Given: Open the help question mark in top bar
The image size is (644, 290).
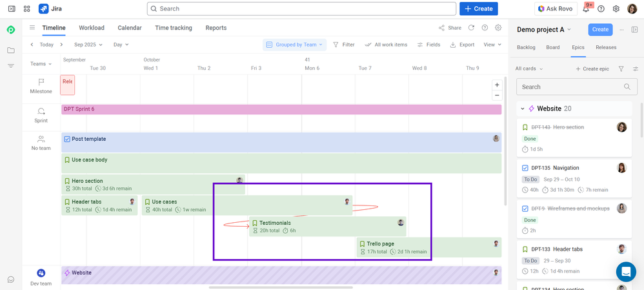Looking at the screenshot, I should pos(601,8).
